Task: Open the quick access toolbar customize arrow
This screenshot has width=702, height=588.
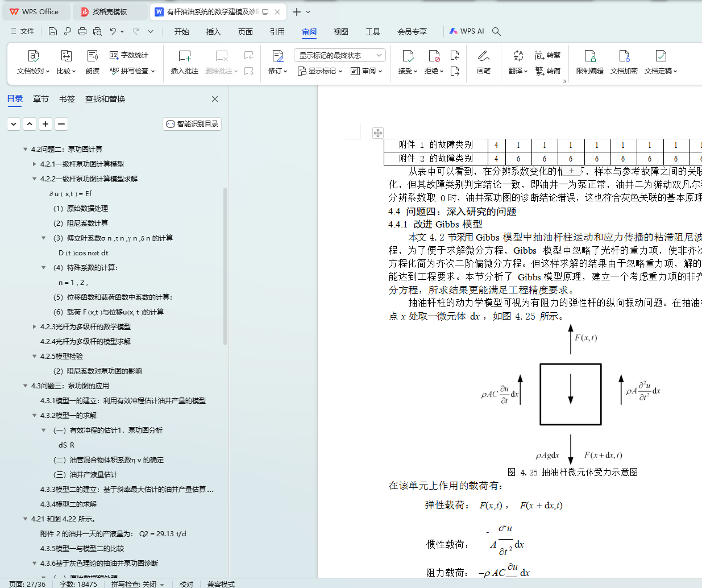Action: coord(151,31)
